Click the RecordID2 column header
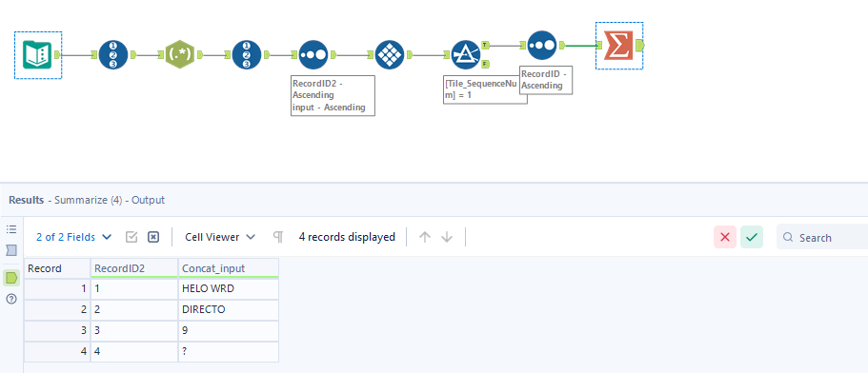 point(134,268)
